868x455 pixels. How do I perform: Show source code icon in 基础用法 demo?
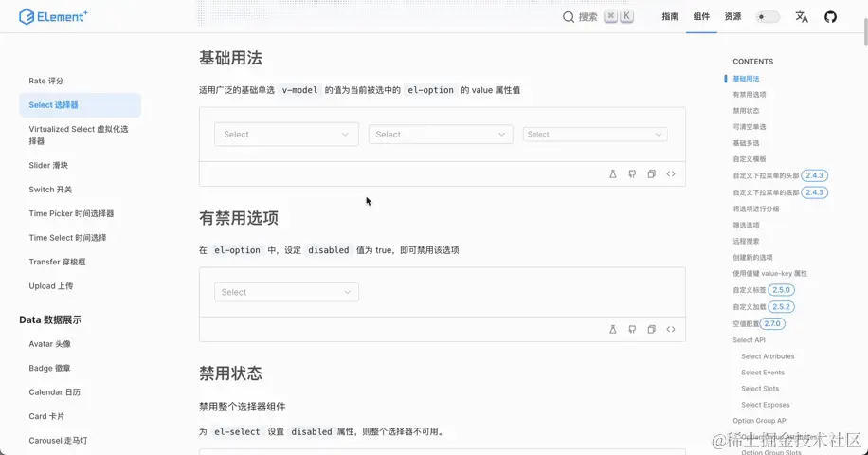click(x=671, y=173)
